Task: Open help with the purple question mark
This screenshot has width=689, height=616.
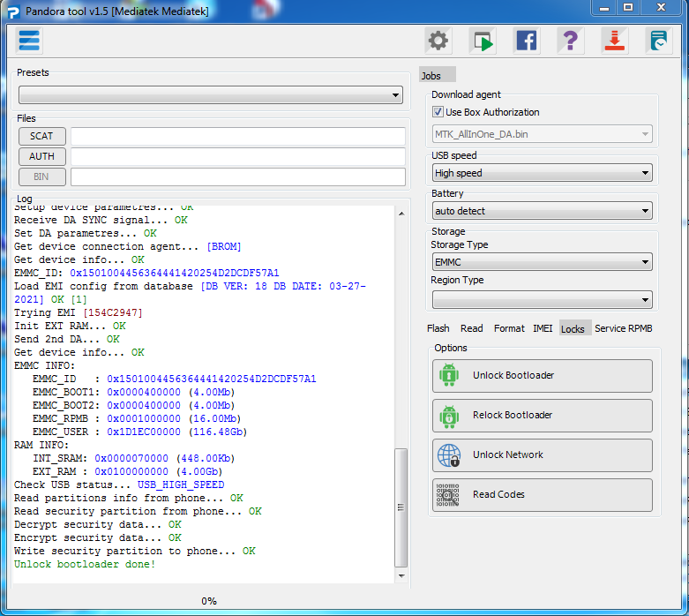Action: (x=571, y=41)
